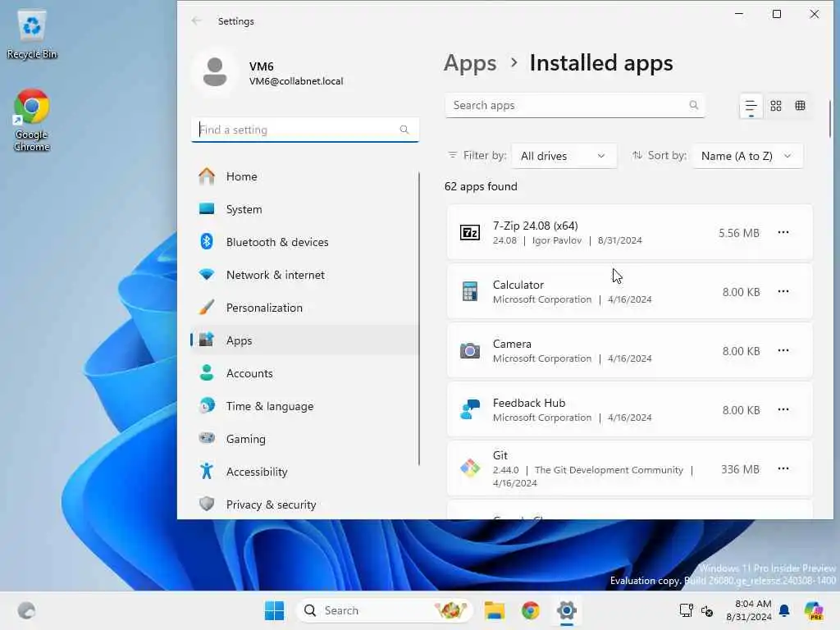Click the VM6 user avatar picture
840x630 pixels.
click(215, 72)
